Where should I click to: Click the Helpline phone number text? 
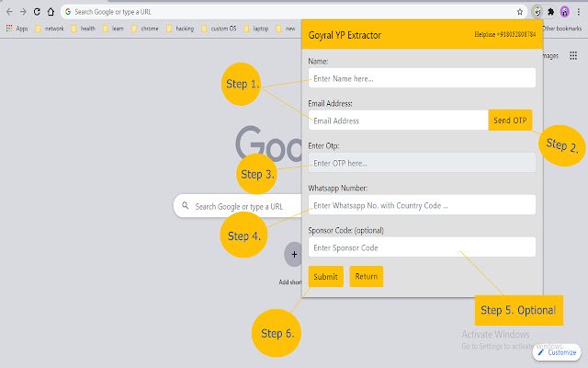pos(504,34)
